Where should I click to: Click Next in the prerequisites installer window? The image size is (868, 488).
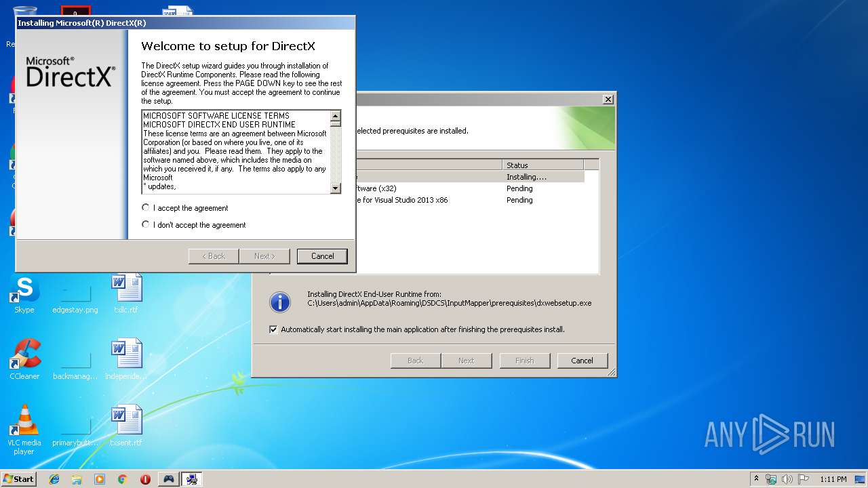point(466,361)
